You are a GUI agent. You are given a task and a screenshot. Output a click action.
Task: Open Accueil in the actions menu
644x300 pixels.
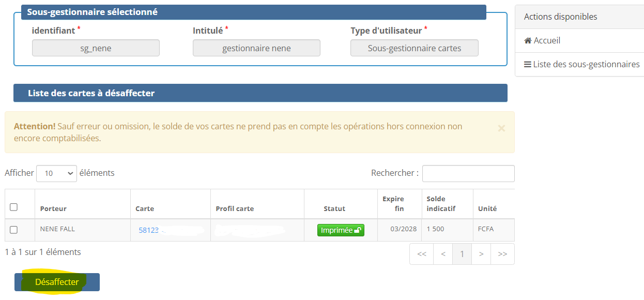546,40
